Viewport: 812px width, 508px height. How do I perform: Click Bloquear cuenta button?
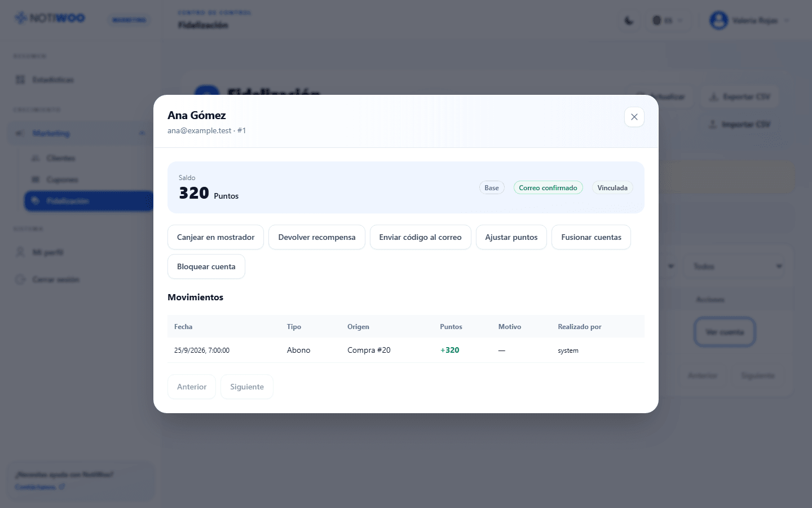coord(206,266)
